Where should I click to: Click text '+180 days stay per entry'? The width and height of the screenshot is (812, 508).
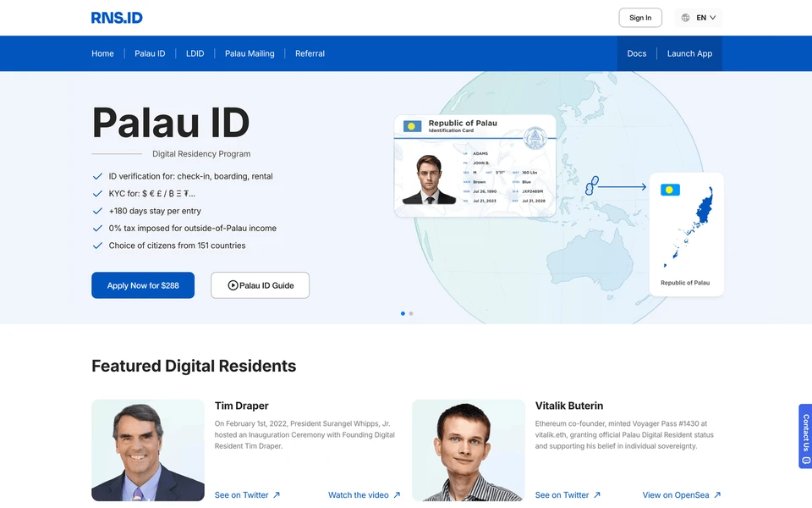click(x=155, y=211)
